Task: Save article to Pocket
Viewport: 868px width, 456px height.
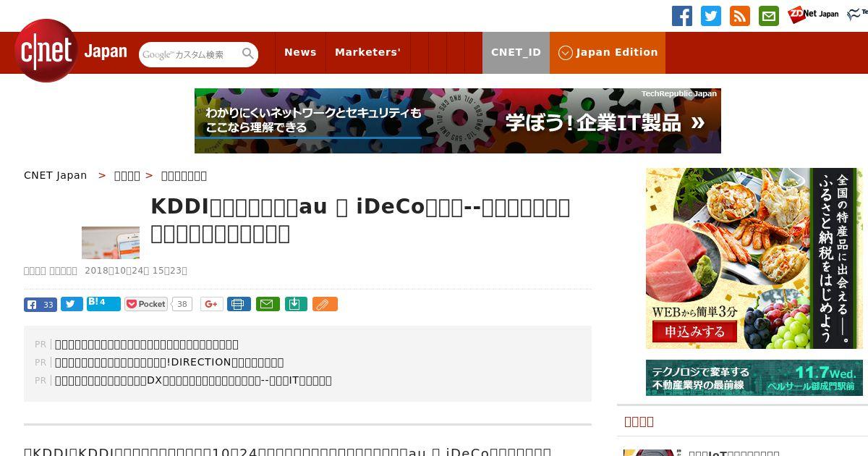Action: pyautogui.click(x=146, y=304)
